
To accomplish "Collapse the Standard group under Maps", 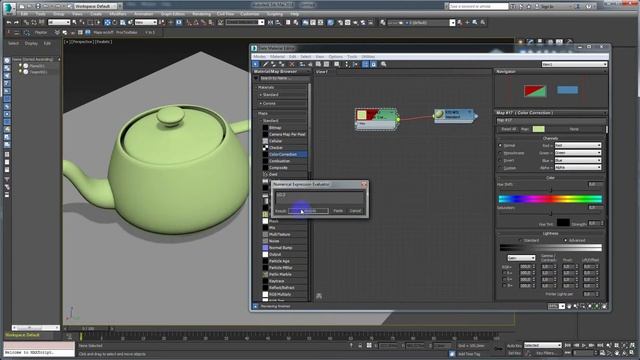I will 261,121.
